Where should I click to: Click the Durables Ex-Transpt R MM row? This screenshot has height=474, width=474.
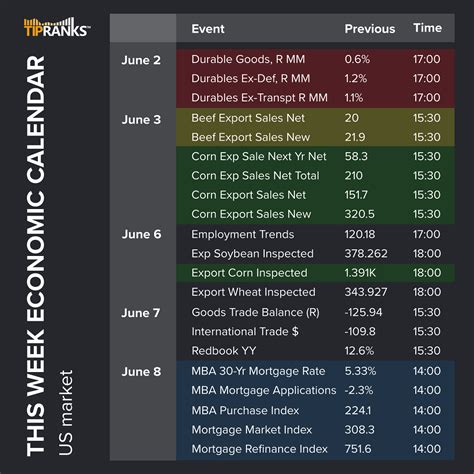315,98
